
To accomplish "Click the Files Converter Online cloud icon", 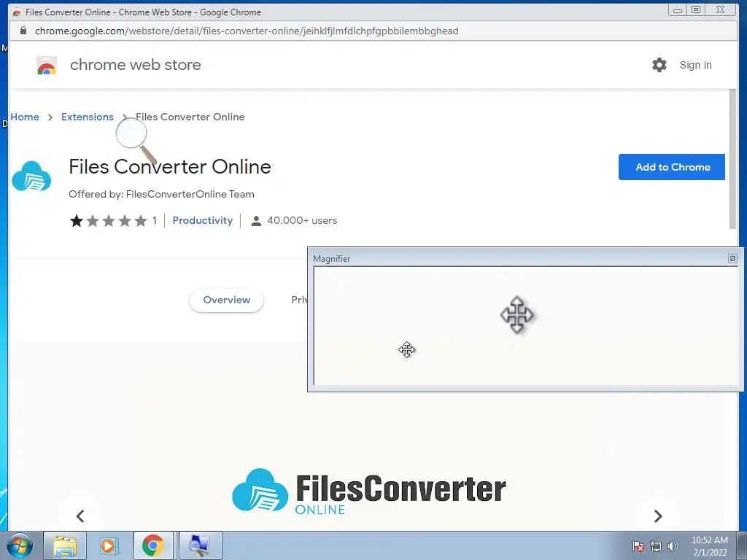I will pos(31,176).
